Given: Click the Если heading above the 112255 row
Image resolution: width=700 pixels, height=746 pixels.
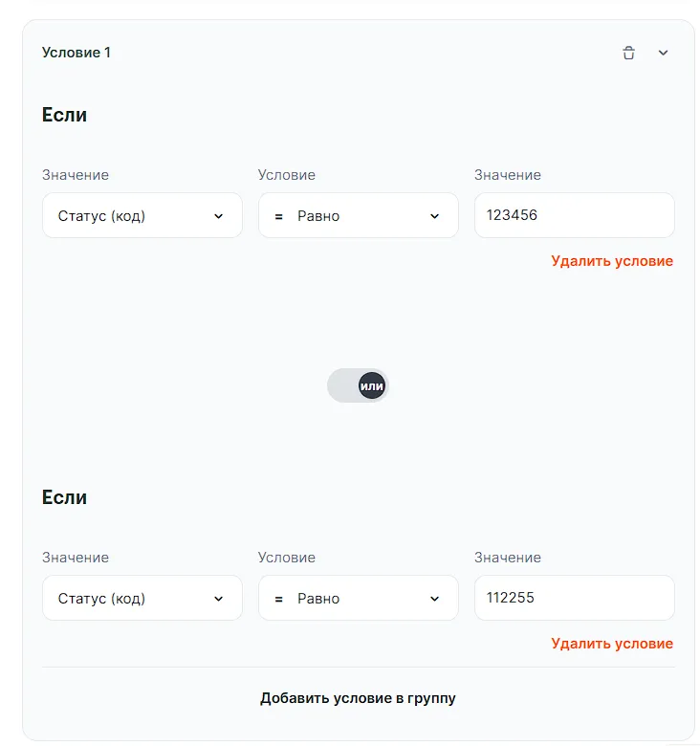Looking at the screenshot, I should coord(64,497).
